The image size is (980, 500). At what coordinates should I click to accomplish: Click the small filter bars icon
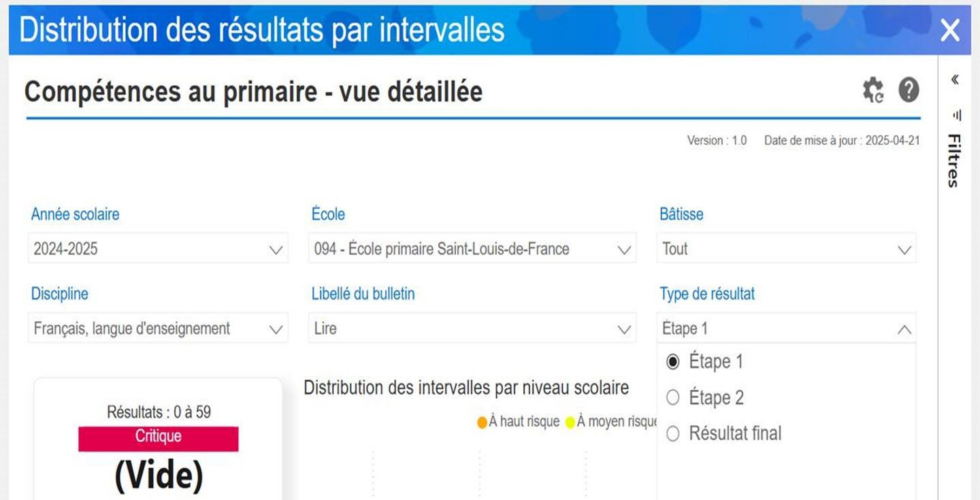957,115
